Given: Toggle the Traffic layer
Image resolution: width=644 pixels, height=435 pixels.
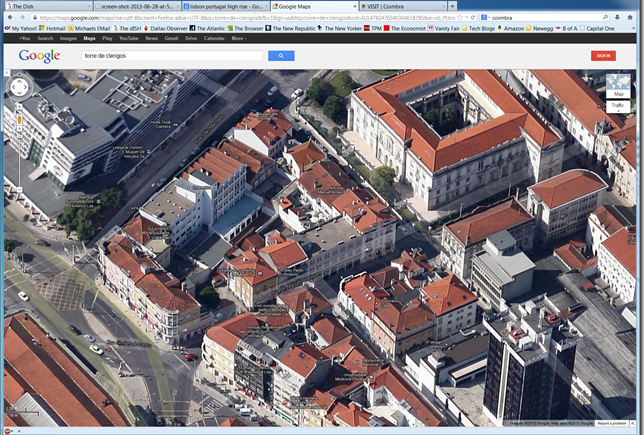Looking at the screenshot, I should point(617,105).
